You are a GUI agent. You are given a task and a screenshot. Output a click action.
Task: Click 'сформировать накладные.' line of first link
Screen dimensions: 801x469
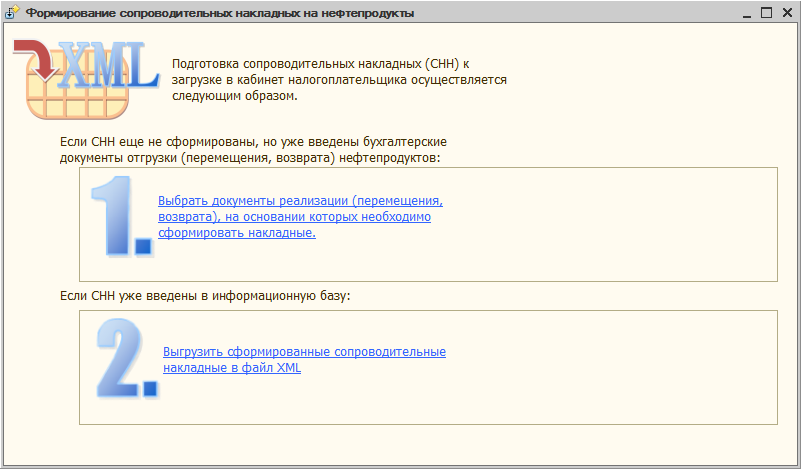coord(237,233)
